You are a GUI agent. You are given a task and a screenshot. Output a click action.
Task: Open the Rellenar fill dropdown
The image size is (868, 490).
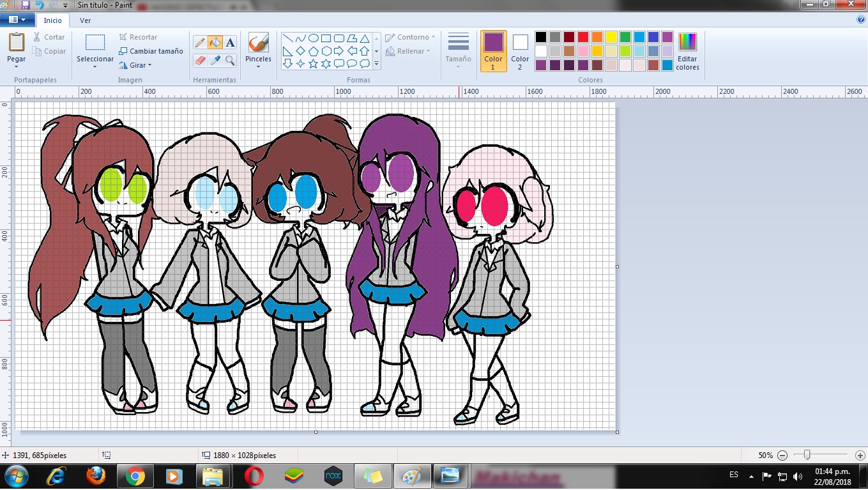pos(409,51)
